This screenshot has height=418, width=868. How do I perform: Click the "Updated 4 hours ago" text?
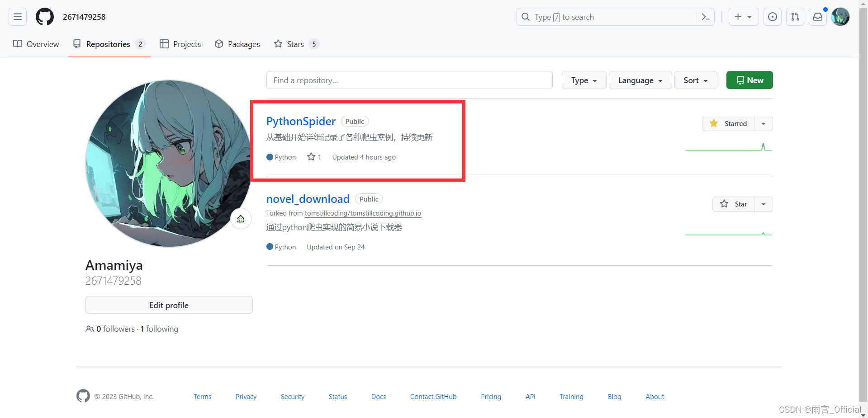(364, 157)
